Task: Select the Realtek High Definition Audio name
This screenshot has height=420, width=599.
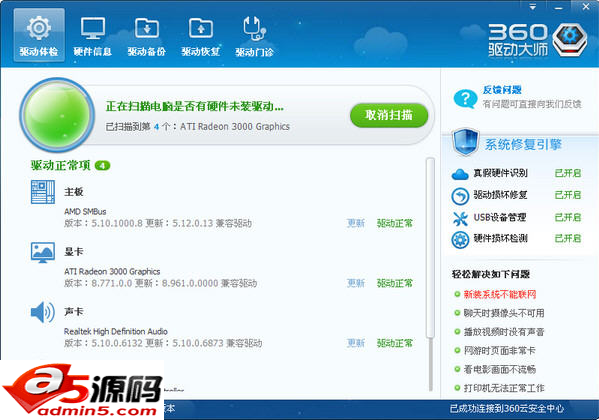Action: (116, 331)
